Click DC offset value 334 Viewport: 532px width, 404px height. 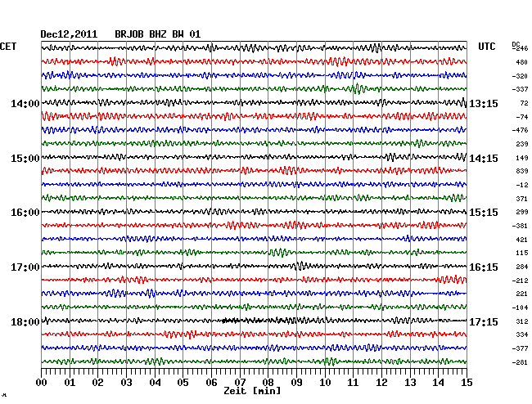pos(522,334)
